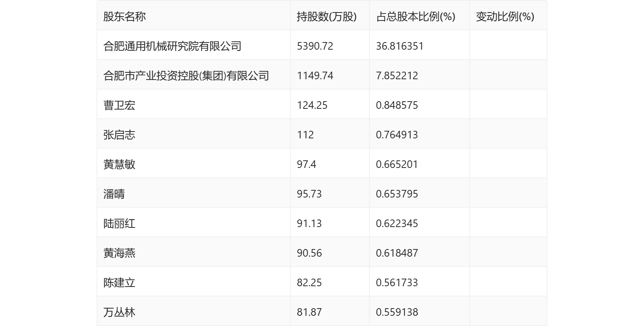Select shareholder 陆丽红
Viewport: 644px width, 326px height.
click(x=119, y=224)
